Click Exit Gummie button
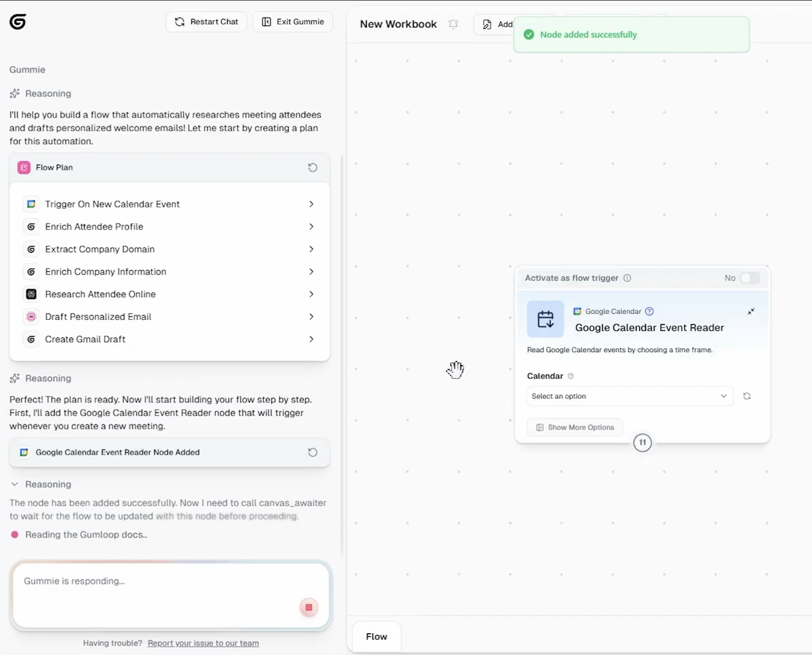The image size is (812, 655). point(293,22)
